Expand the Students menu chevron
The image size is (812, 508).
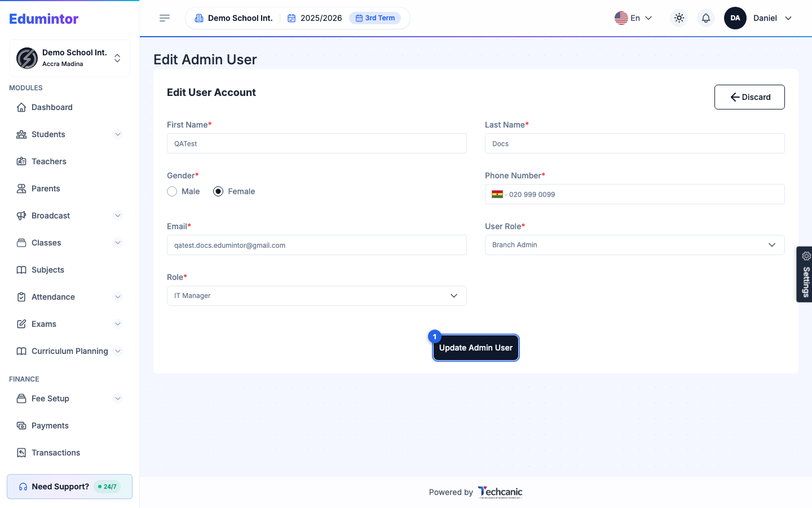[118, 134]
